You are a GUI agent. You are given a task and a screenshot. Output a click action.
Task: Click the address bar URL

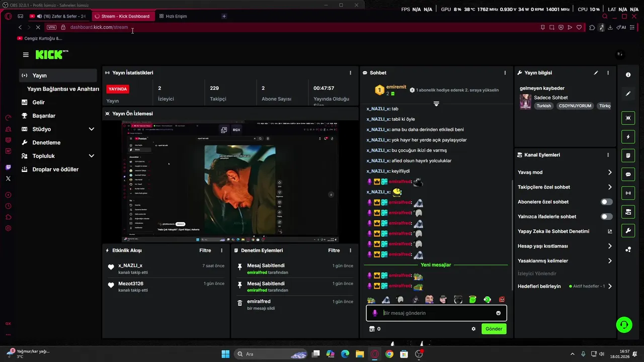tap(99, 27)
